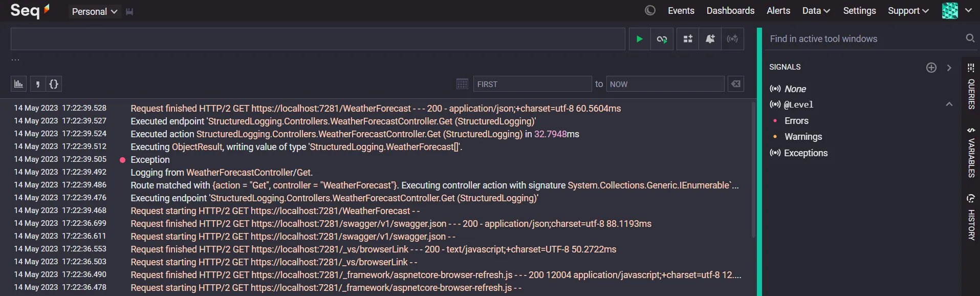The height and width of the screenshot is (296, 980).
Task: Expand the Data menu
Action: pos(816,11)
